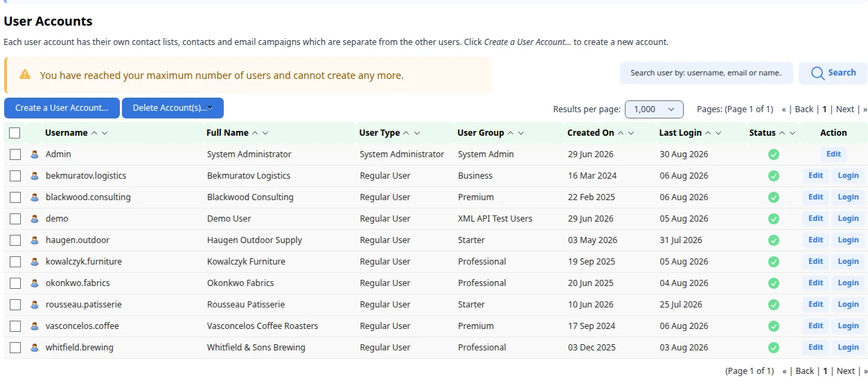Jump to last page via top » link
The image size is (868, 392).
865,109
